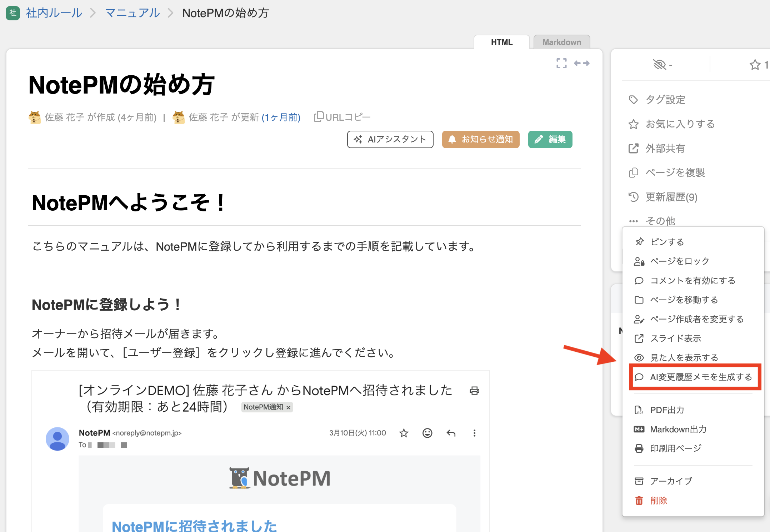Click the NotePM owl logo image
Viewport: 770px width, 532px height.
pos(280,478)
